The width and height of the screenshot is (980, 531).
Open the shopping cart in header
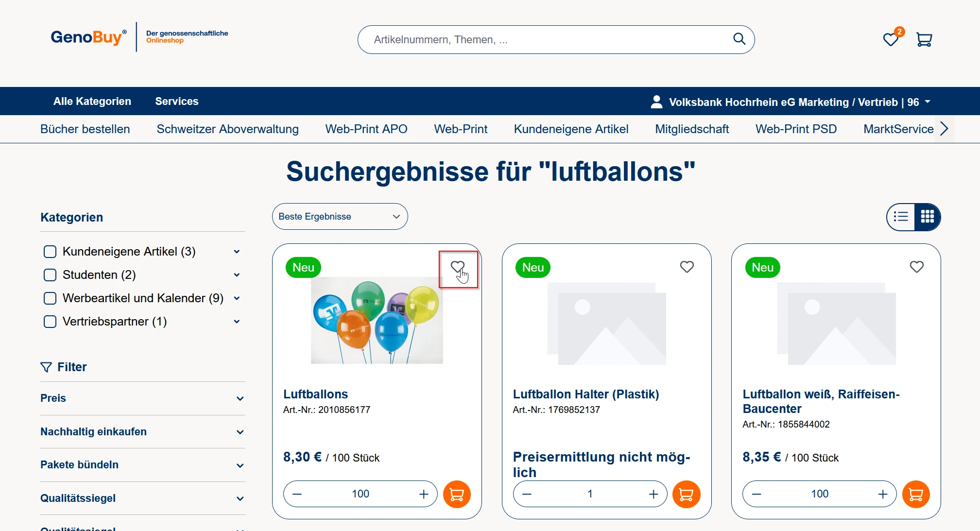pyautogui.click(x=924, y=39)
